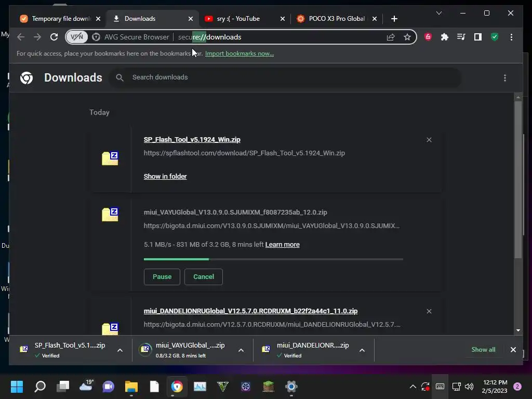The image size is (532, 399).
Task: Click Import bookmarks now link
Action: pyautogui.click(x=239, y=54)
